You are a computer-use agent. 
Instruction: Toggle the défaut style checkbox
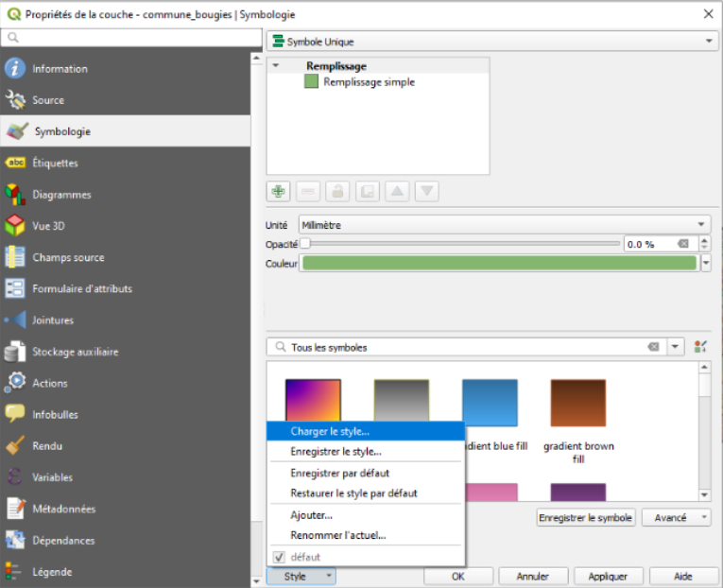tap(279, 557)
